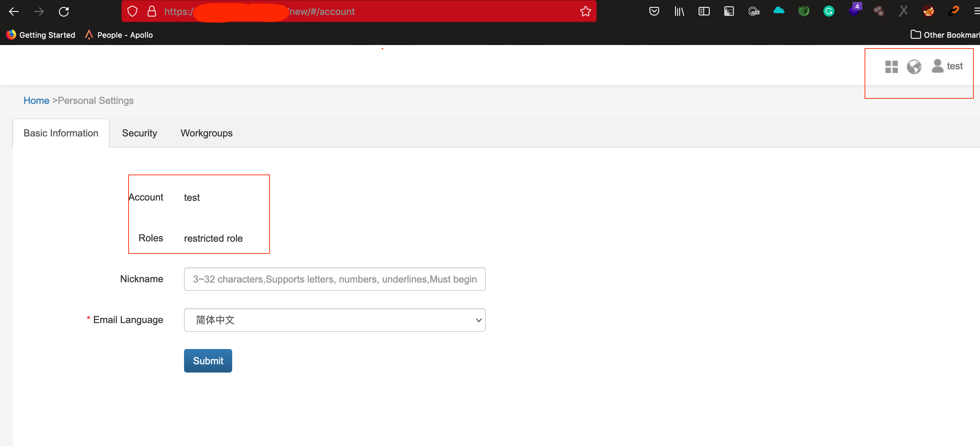
Task: Expand the Email Language dropdown
Action: [x=334, y=320]
